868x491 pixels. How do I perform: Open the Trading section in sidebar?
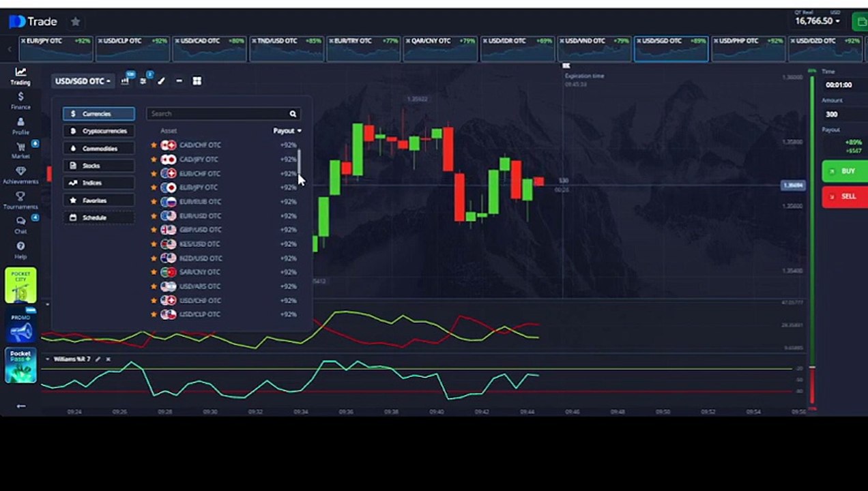tap(20, 76)
